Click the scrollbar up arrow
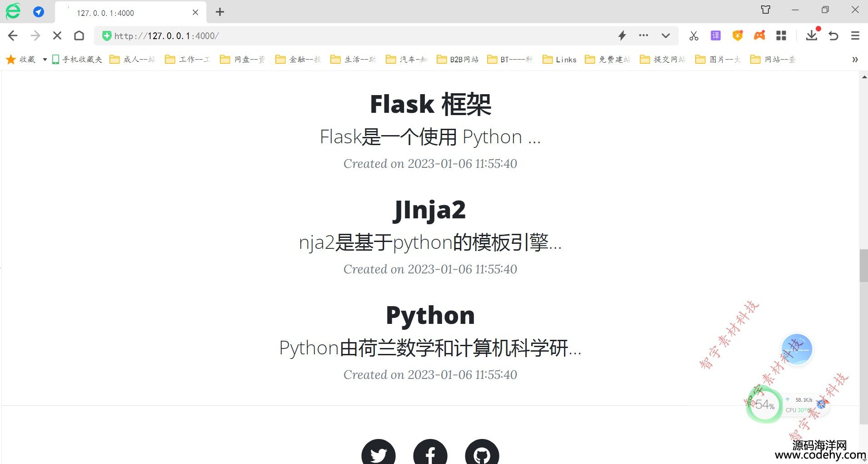 863,77
